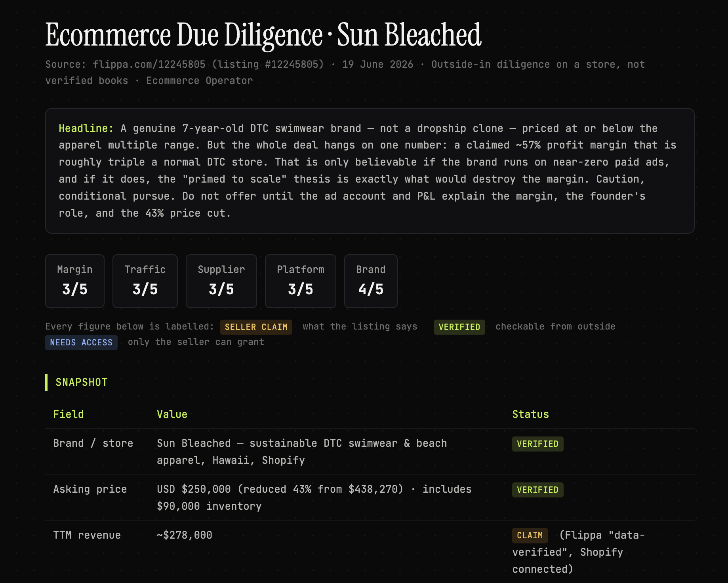The width and height of the screenshot is (728, 583).
Task: Click the value "Sun Bleached — sustainable DTC swimwear"
Action: [x=277, y=443]
